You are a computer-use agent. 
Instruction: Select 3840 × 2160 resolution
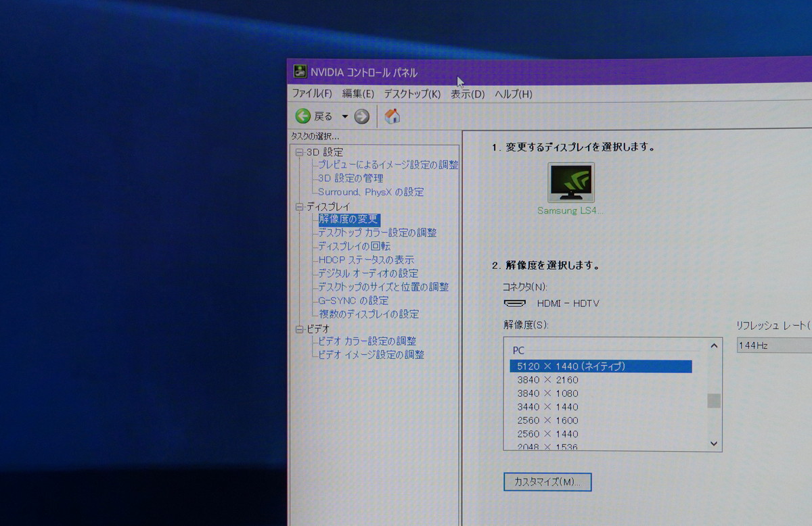(548, 380)
